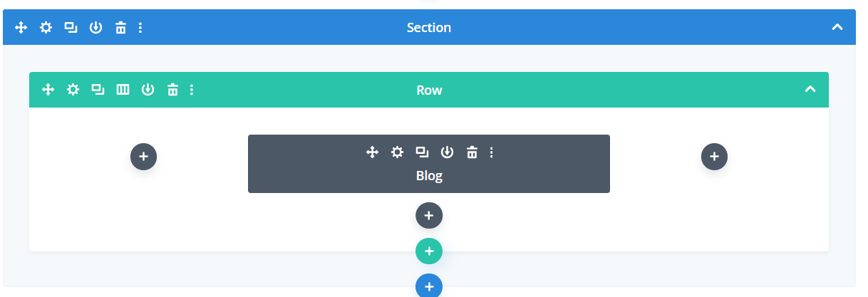This screenshot has height=297, width=868.
Task: Add module in right column
Action: click(714, 157)
